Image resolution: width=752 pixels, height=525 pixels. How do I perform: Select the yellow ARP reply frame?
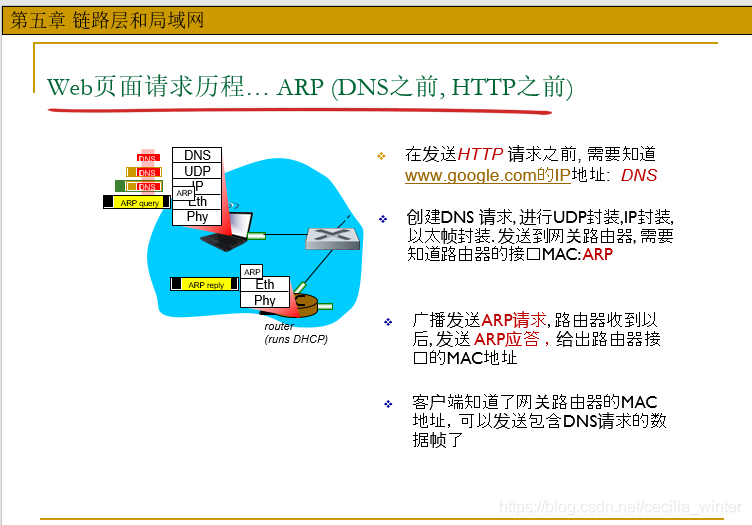click(x=204, y=284)
